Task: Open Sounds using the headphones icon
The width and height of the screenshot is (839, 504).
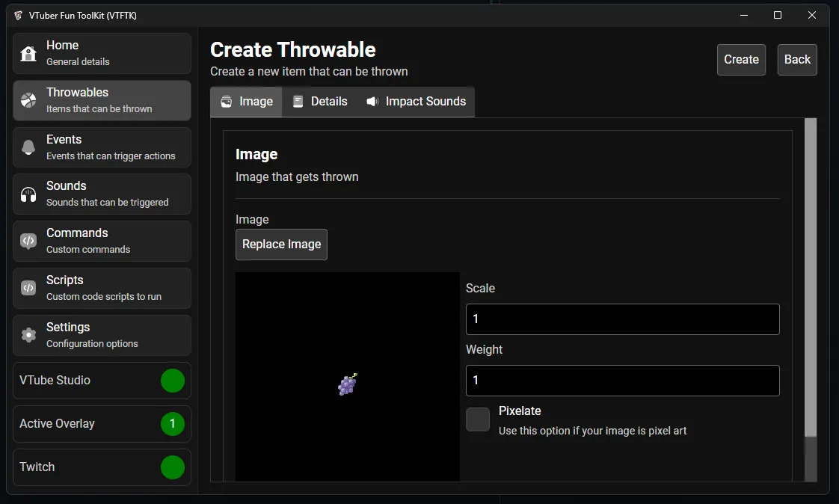Action: click(28, 194)
